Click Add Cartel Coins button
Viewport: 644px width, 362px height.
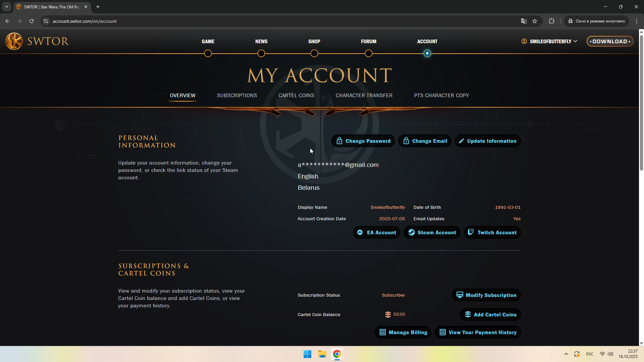pyautogui.click(x=490, y=314)
